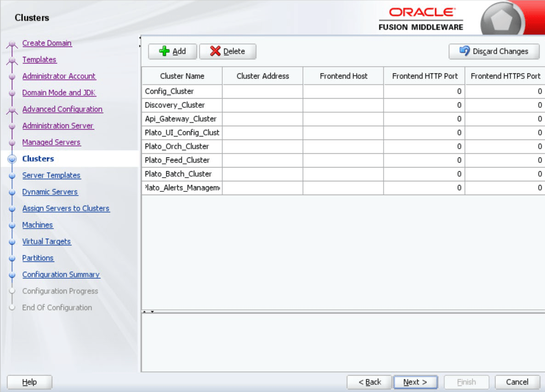
Task: Click the Administrator Account step bullet
Action: [x=12, y=76]
